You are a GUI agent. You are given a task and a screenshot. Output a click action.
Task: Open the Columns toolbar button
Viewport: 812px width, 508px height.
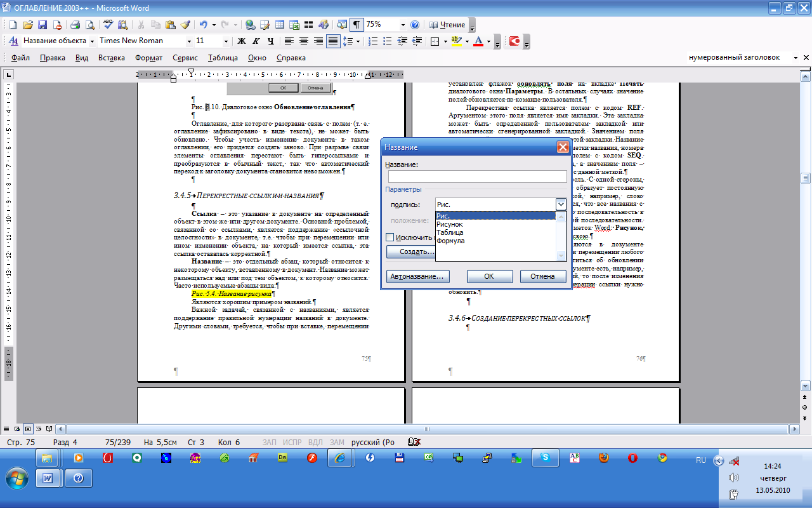click(309, 25)
